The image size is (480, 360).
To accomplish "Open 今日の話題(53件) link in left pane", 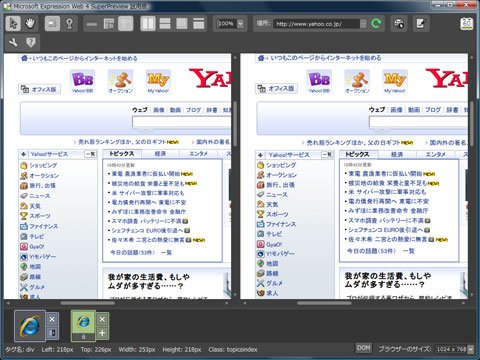I will point(132,253).
